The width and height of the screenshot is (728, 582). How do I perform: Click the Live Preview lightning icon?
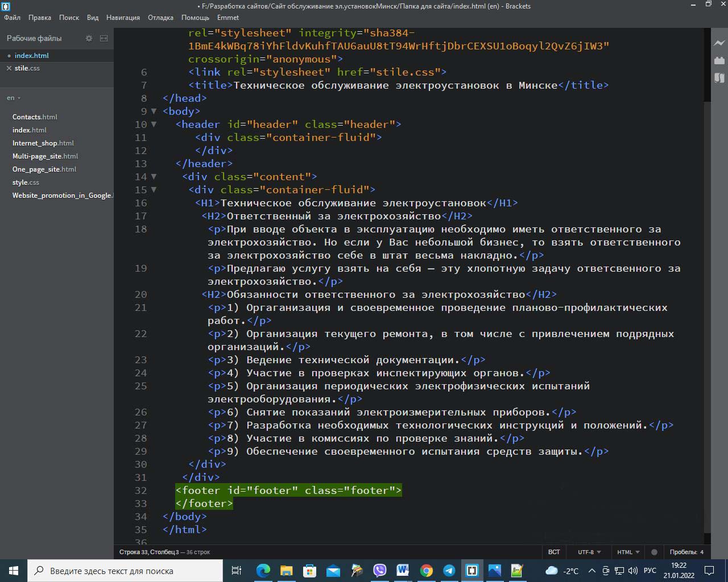[x=719, y=43]
